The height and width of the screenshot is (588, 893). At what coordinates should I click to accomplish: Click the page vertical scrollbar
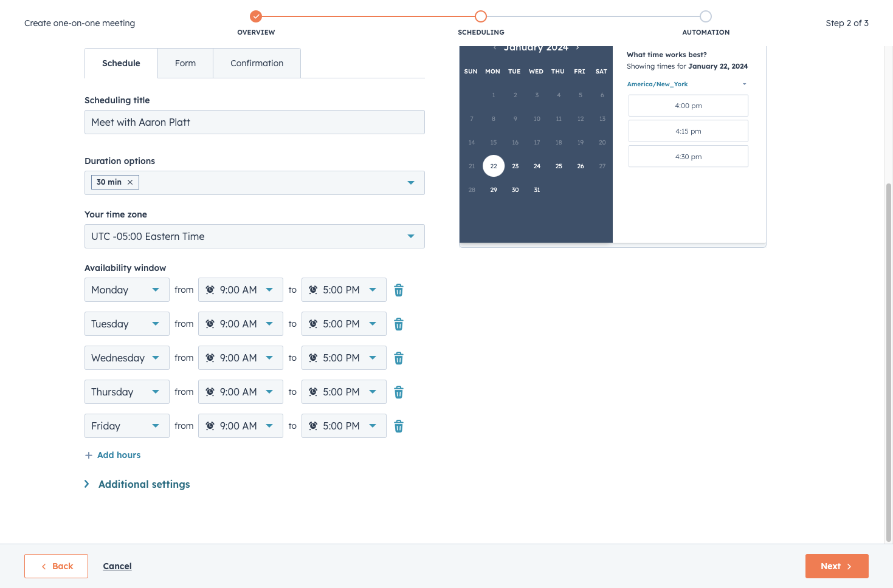pyautogui.click(x=889, y=362)
